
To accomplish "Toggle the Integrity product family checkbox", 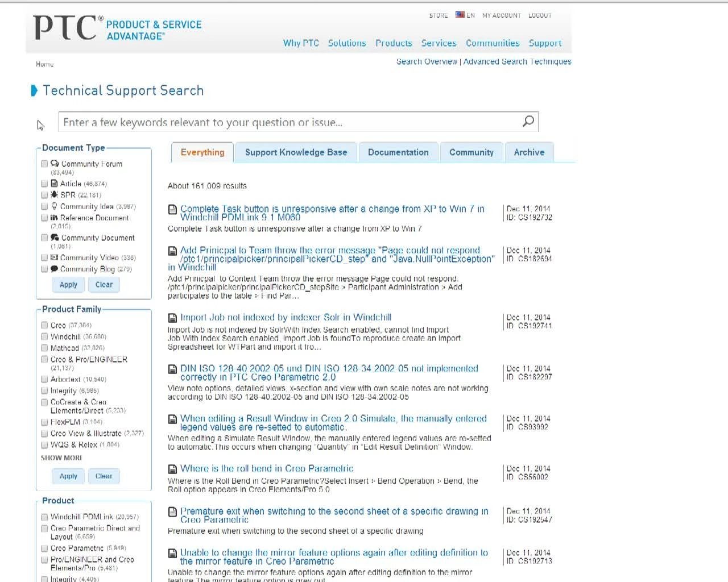I will [44, 390].
